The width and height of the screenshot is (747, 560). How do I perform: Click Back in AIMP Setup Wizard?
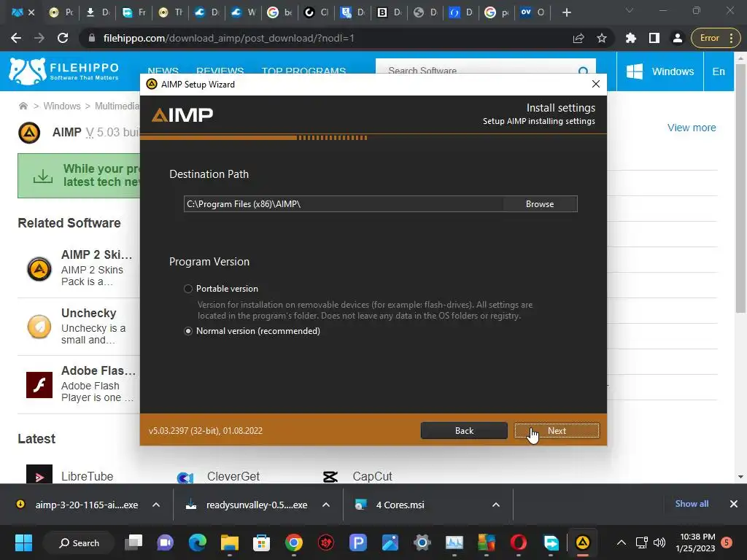pos(464,430)
